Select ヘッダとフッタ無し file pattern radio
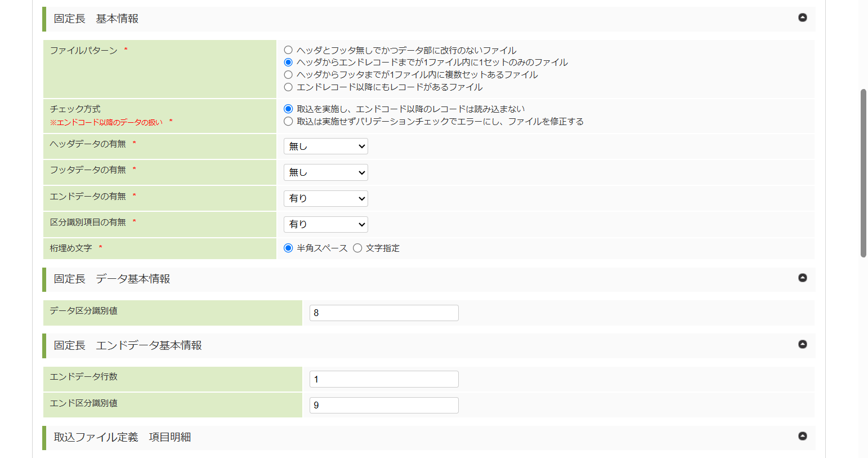 coord(288,50)
